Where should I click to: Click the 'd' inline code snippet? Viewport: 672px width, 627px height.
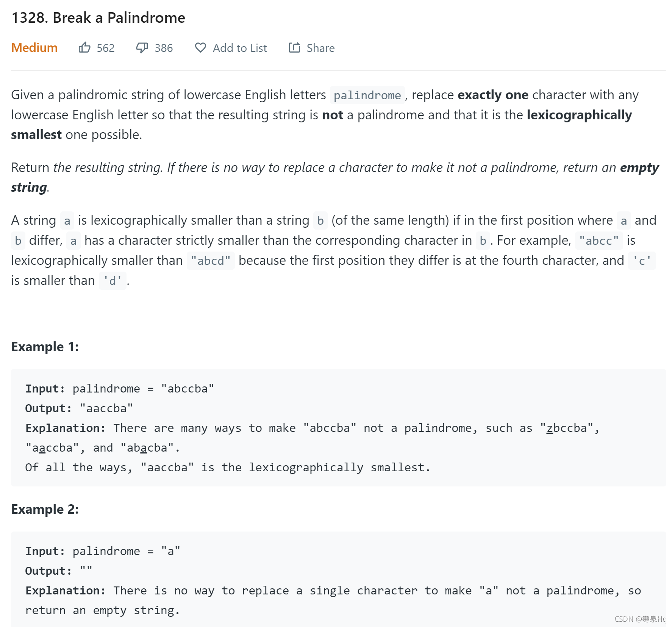pos(113,281)
